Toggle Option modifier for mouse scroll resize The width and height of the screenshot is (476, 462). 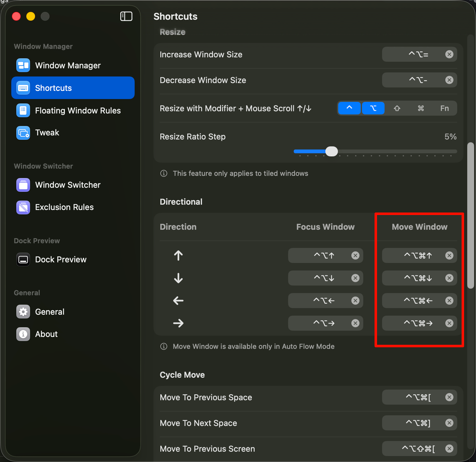point(373,108)
